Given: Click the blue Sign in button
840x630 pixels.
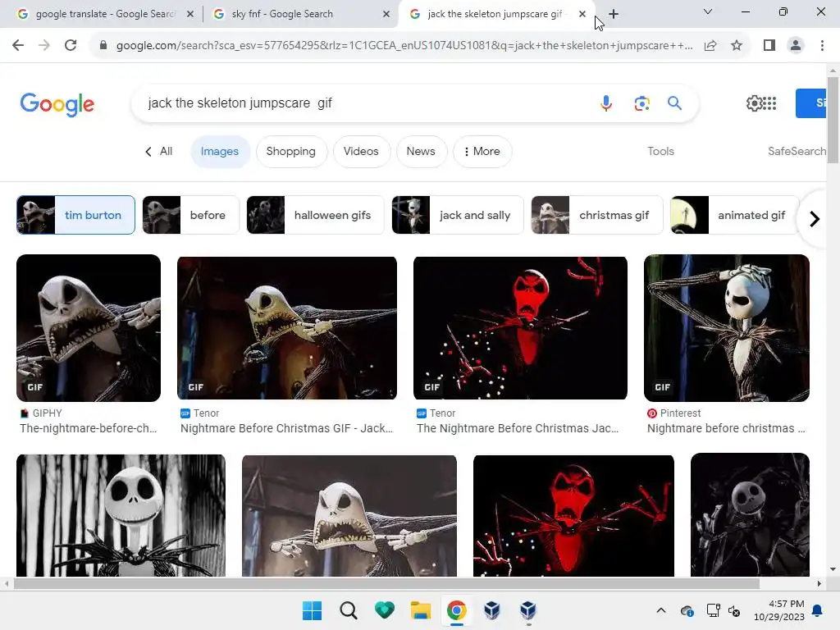Looking at the screenshot, I should [811, 103].
